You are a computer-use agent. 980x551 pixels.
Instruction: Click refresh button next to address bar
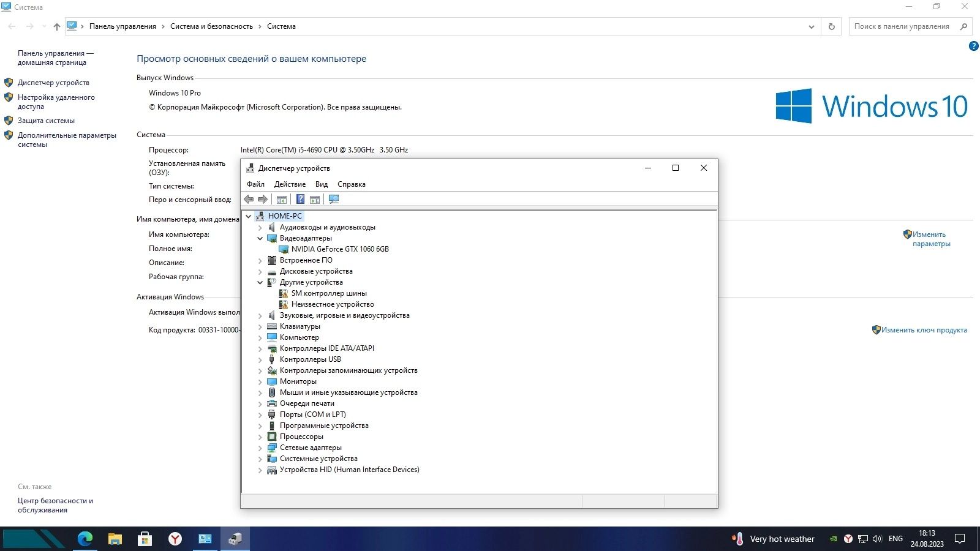pyautogui.click(x=831, y=26)
